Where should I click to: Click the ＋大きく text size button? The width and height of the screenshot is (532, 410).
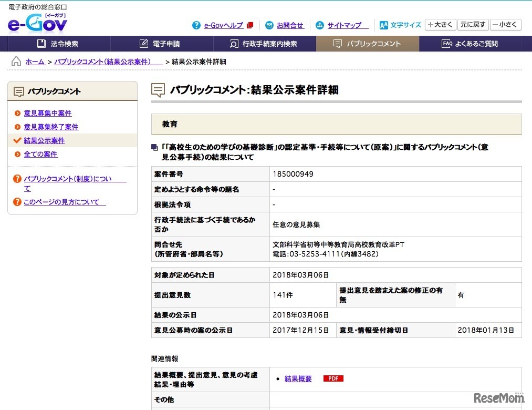point(441,25)
